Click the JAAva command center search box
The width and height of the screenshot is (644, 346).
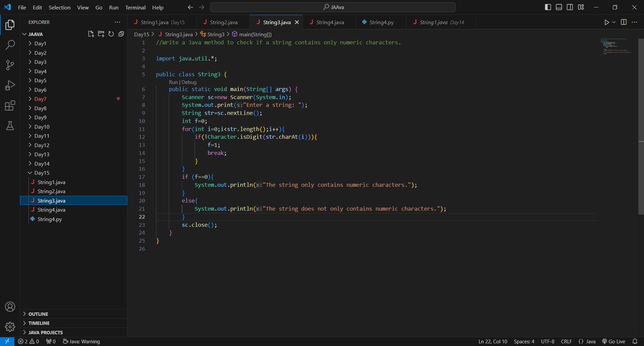(333, 8)
